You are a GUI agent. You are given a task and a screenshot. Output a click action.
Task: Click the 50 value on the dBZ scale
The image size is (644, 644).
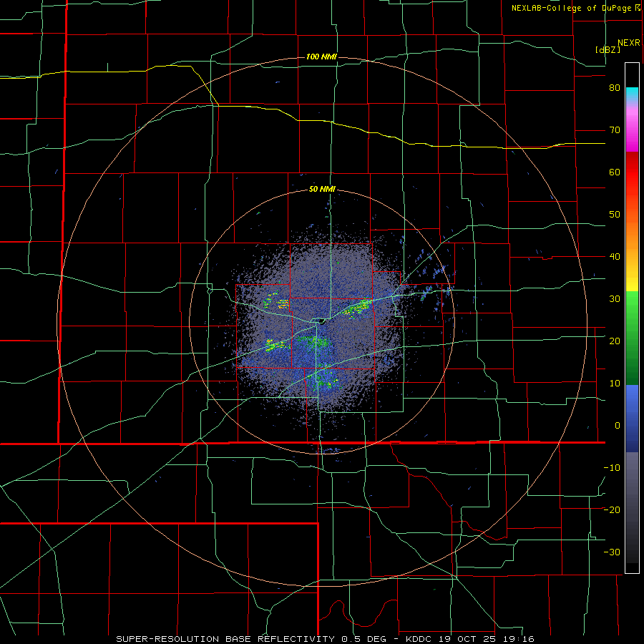(615, 215)
